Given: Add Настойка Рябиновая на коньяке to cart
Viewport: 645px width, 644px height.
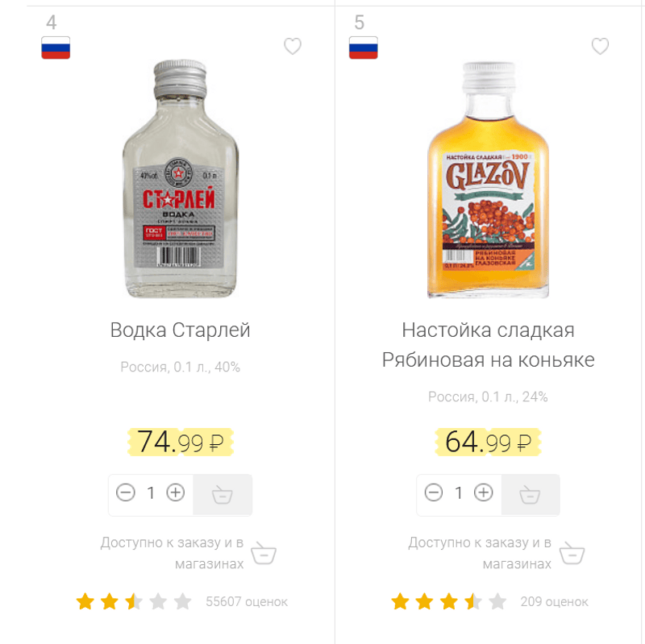Looking at the screenshot, I should pos(530,494).
